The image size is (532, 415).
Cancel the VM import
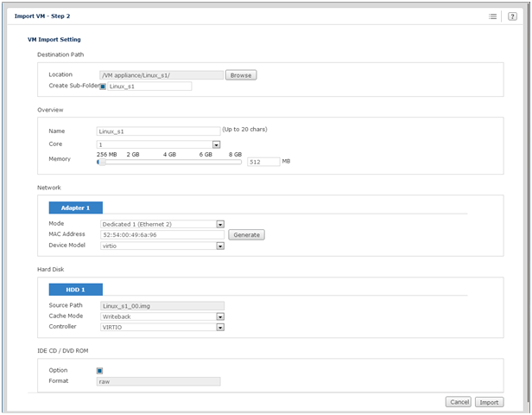[459, 402]
